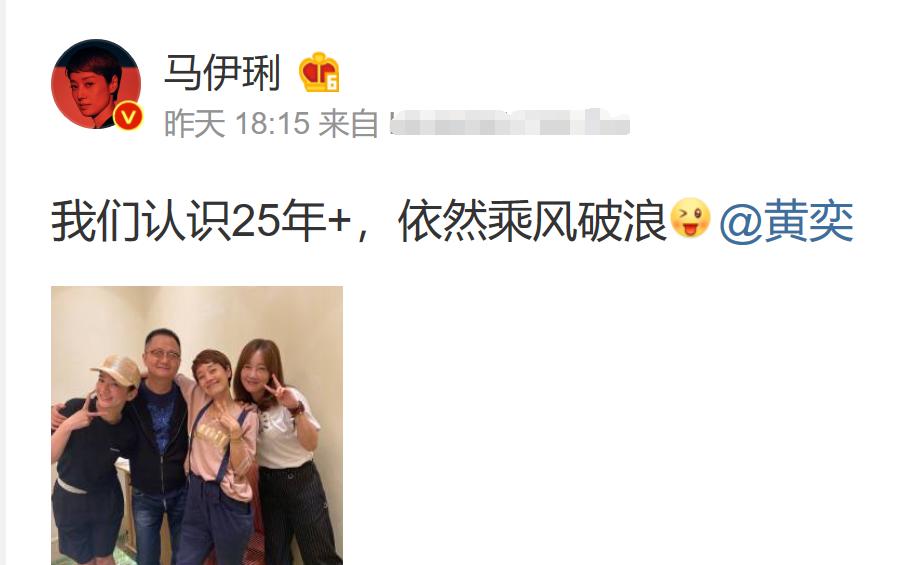Screen dimensions: 903x565
Task: Click the orange V verified badge
Action: (128, 116)
